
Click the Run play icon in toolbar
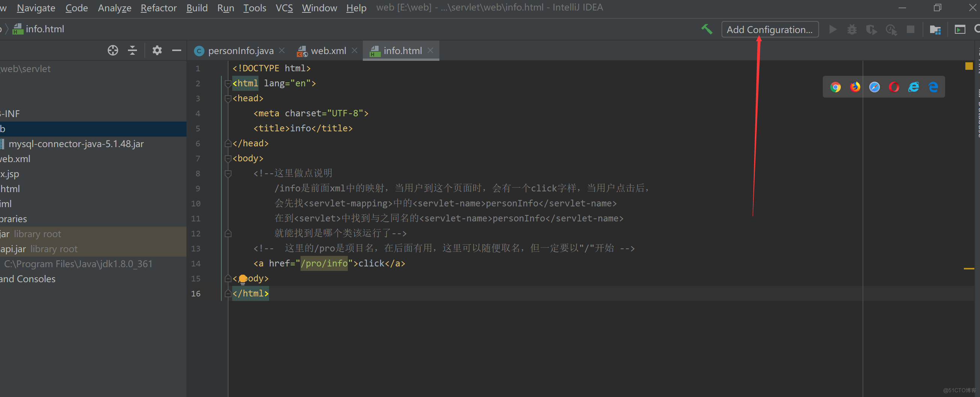833,29
